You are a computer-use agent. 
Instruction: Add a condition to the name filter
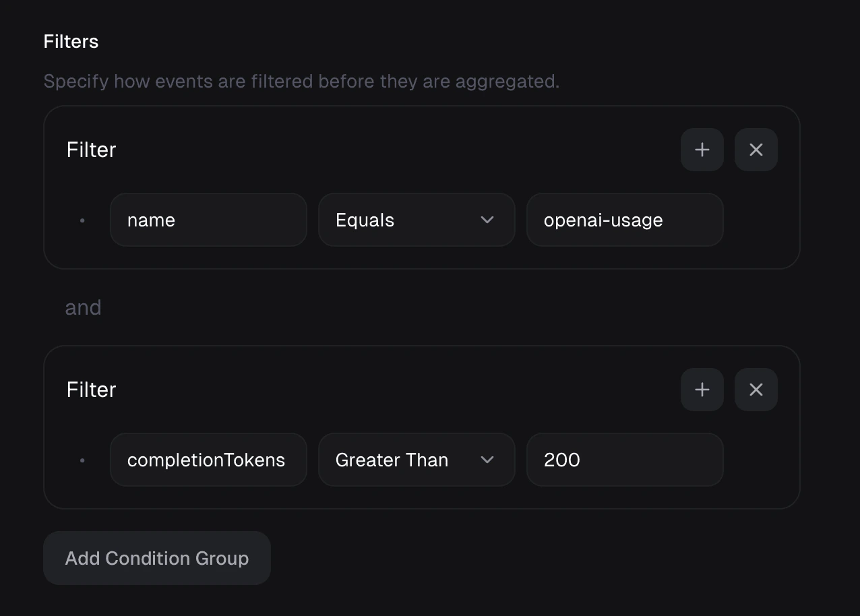pos(702,150)
